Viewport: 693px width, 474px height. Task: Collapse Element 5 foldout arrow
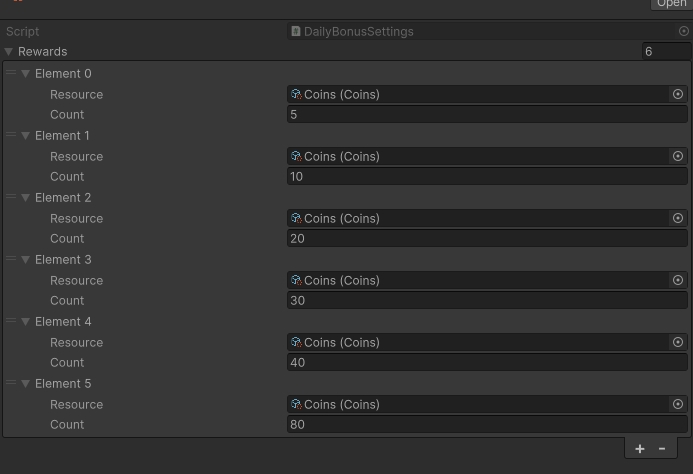point(26,384)
